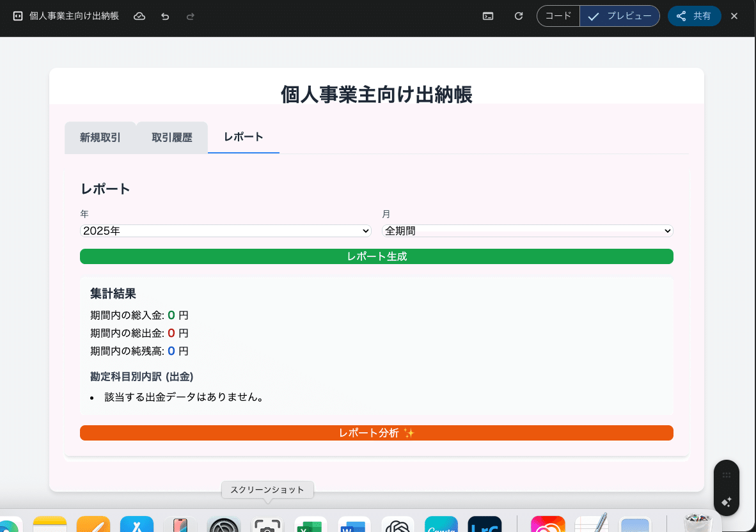Click the orange レポート分析 button
The image size is (756, 532).
coord(376,433)
